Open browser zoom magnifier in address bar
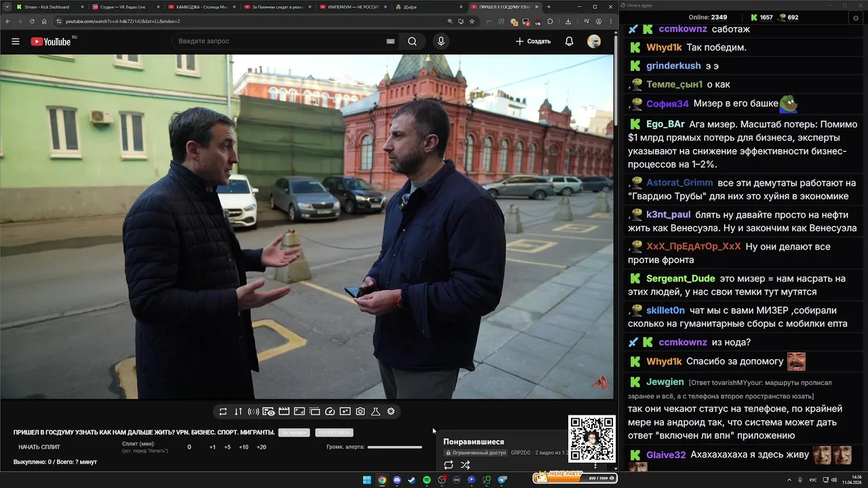Image resolution: width=868 pixels, height=488 pixels. 450,21
